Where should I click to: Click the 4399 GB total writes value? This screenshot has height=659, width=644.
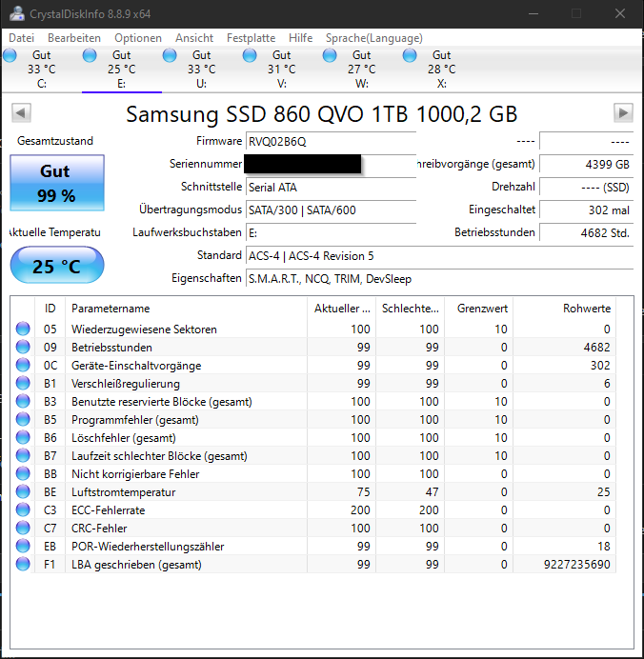[x=586, y=165]
